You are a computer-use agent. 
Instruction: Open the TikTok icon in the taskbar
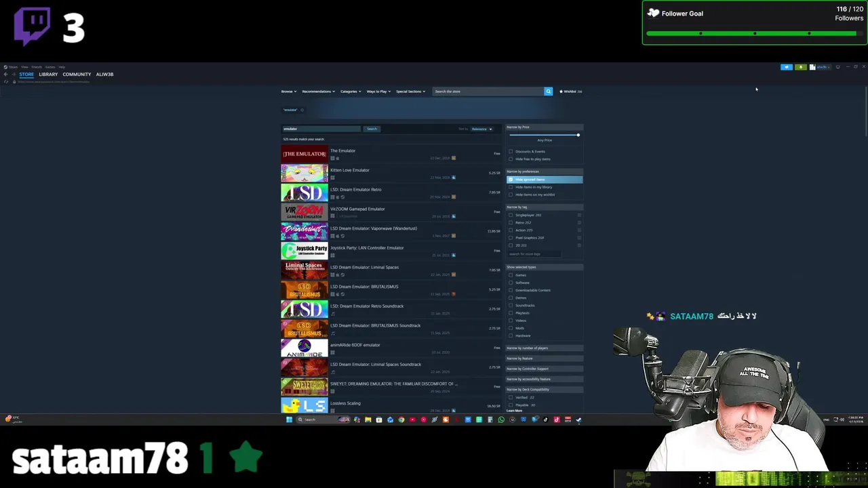[545, 420]
